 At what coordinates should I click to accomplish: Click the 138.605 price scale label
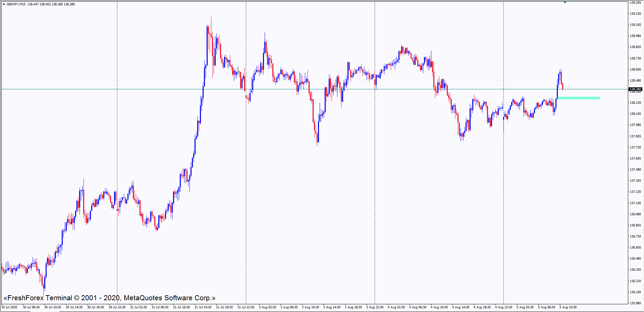point(635,70)
